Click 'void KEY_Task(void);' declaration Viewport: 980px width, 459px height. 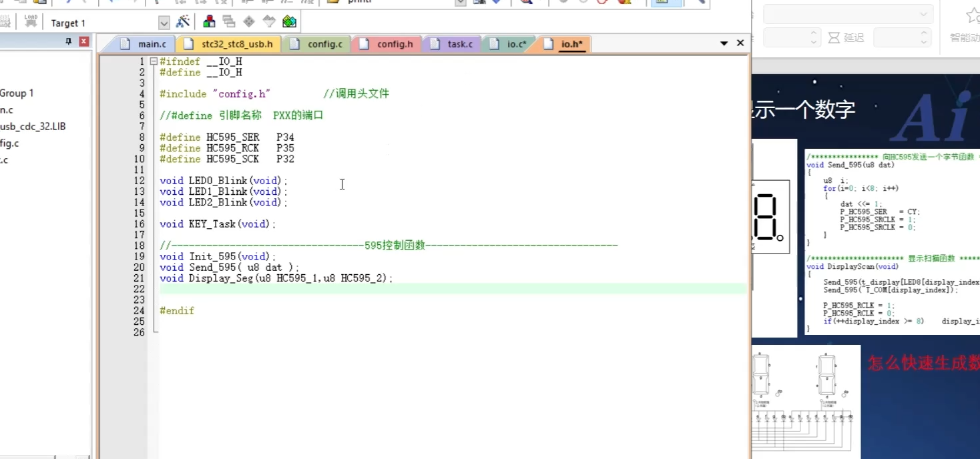point(218,224)
